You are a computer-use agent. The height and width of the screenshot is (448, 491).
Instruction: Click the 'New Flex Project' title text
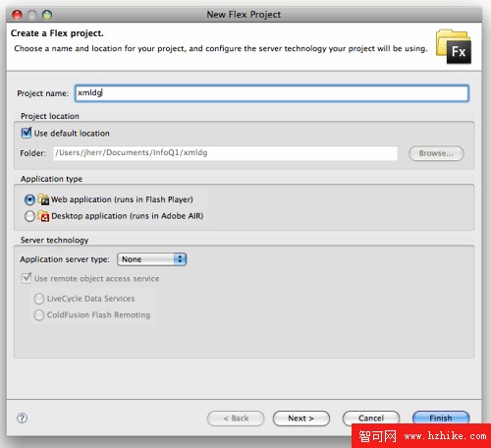(244, 15)
